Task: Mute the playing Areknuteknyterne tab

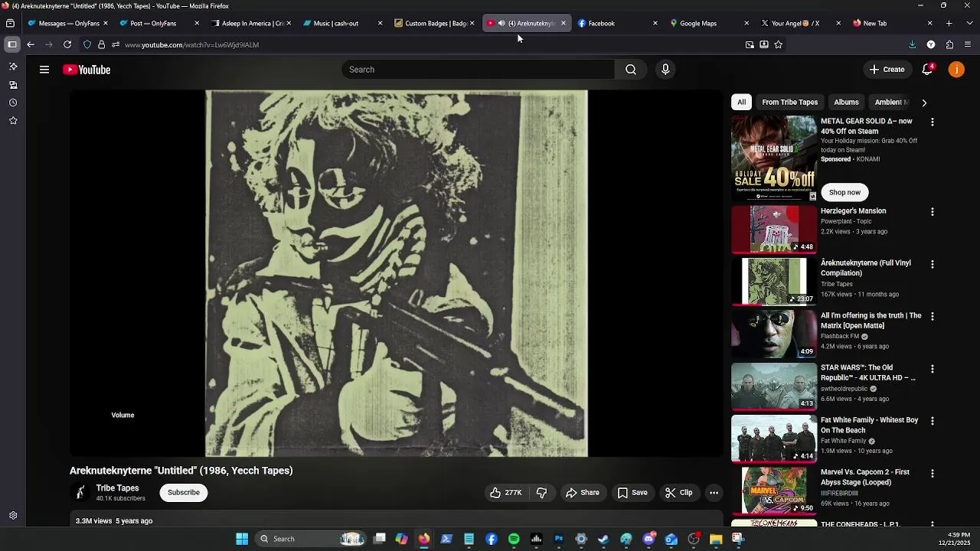Action: tap(501, 23)
